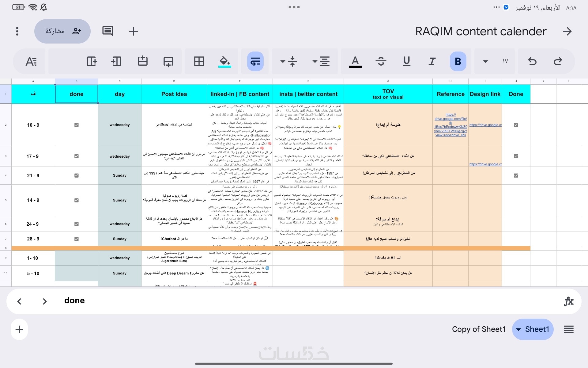Image resolution: width=588 pixels, height=368 pixels.
Task: Open the vertical alignment dropdown
Action: point(288,61)
